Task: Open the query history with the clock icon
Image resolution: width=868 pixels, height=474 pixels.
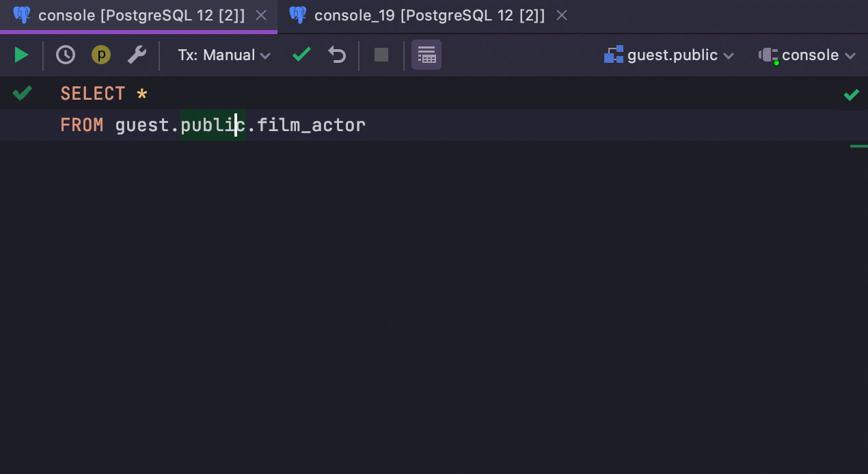Action: pyautogui.click(x=65, y=55)
